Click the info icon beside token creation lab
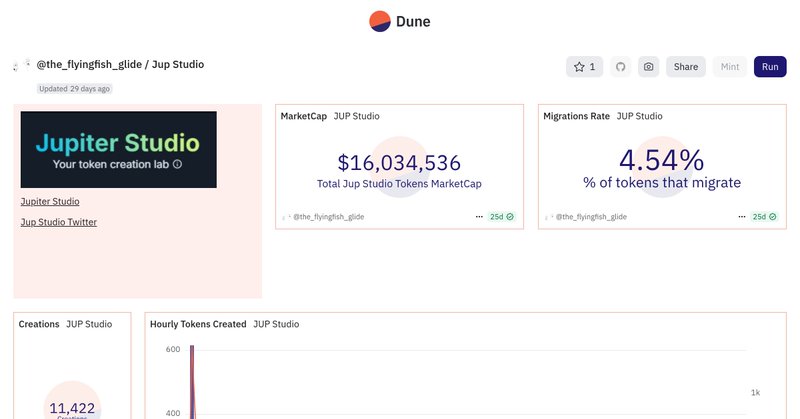 pos(177,164)
